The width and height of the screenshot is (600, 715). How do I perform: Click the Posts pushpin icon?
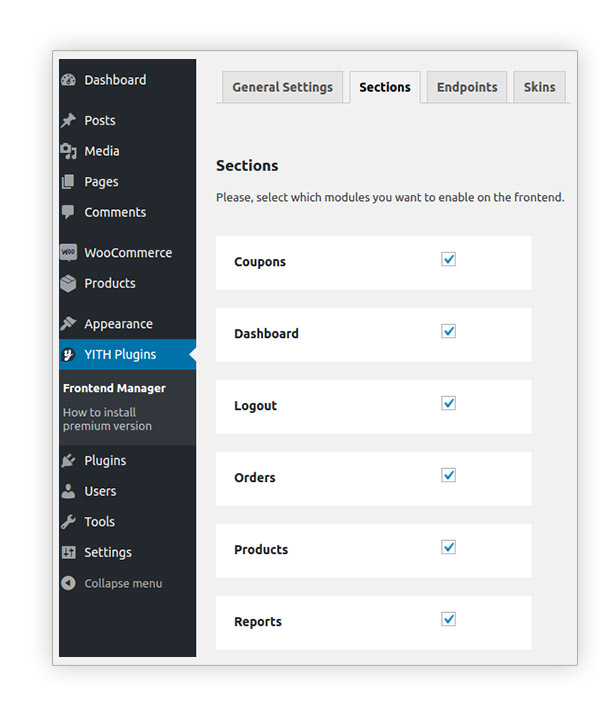68,120
